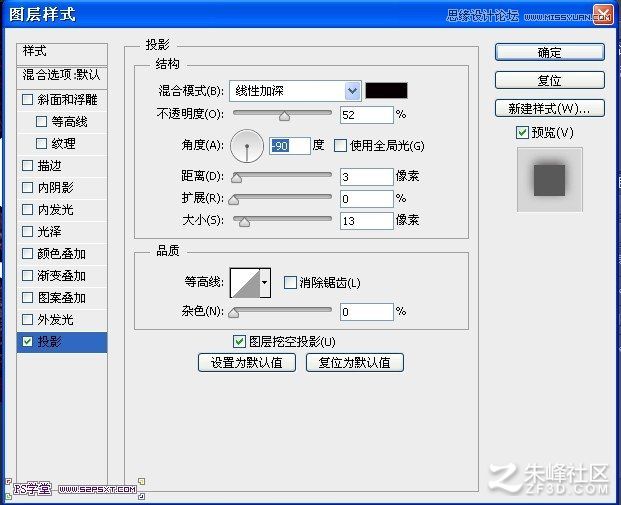This screenshot has width=621, height=505.
Task: Click the 角度 value field
Action: point(290,146)
